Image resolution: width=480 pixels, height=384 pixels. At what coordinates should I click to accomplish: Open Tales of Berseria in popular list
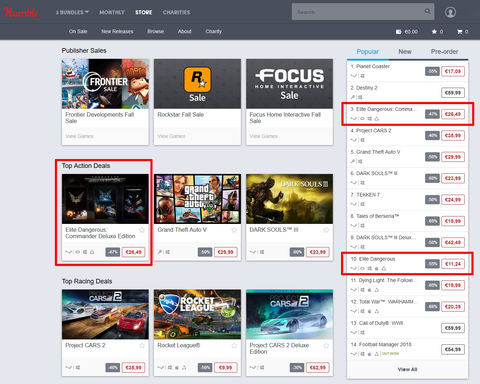[407, 221]
